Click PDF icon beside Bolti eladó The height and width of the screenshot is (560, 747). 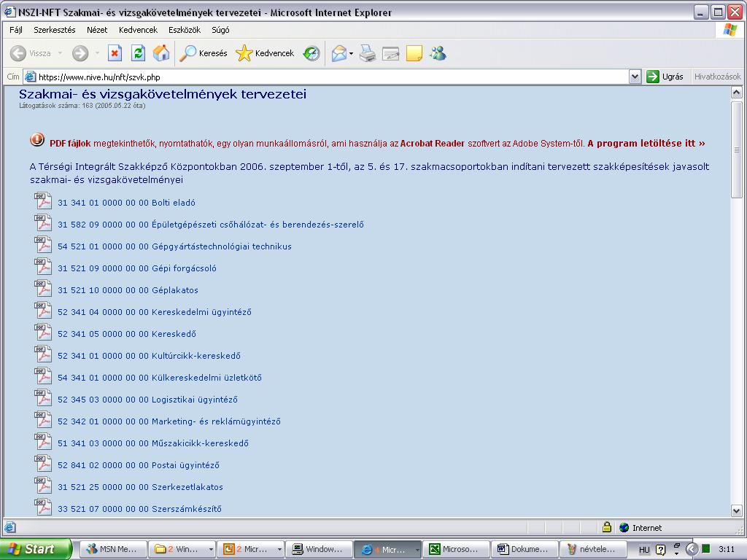[x=43, y=201]
